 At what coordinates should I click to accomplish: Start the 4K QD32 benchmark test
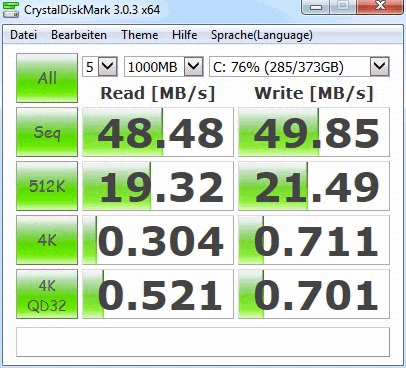point(47,294)
